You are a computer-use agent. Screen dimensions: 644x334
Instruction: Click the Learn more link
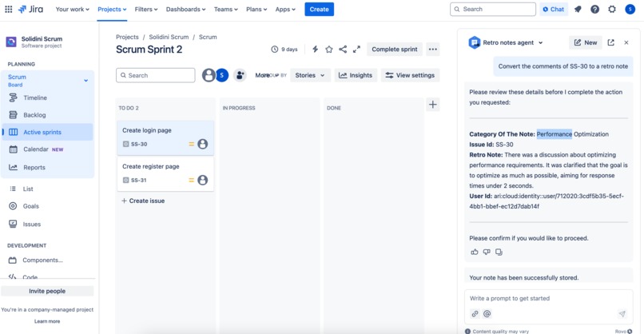tap(47, 321)
